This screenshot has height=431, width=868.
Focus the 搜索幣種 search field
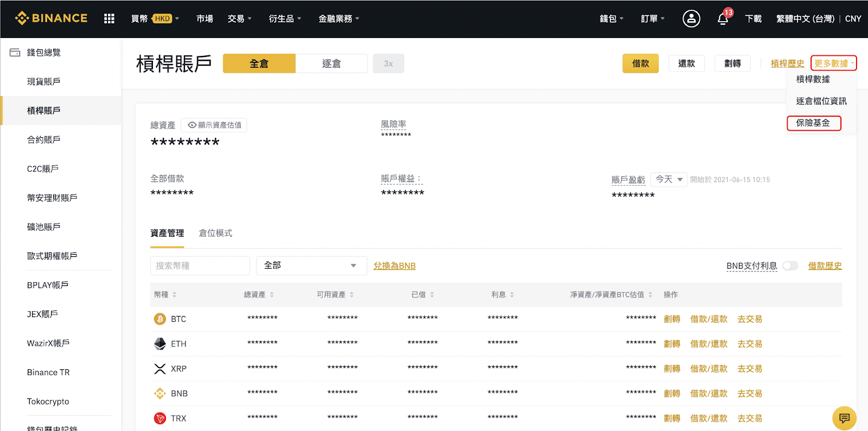pos(200,265)
